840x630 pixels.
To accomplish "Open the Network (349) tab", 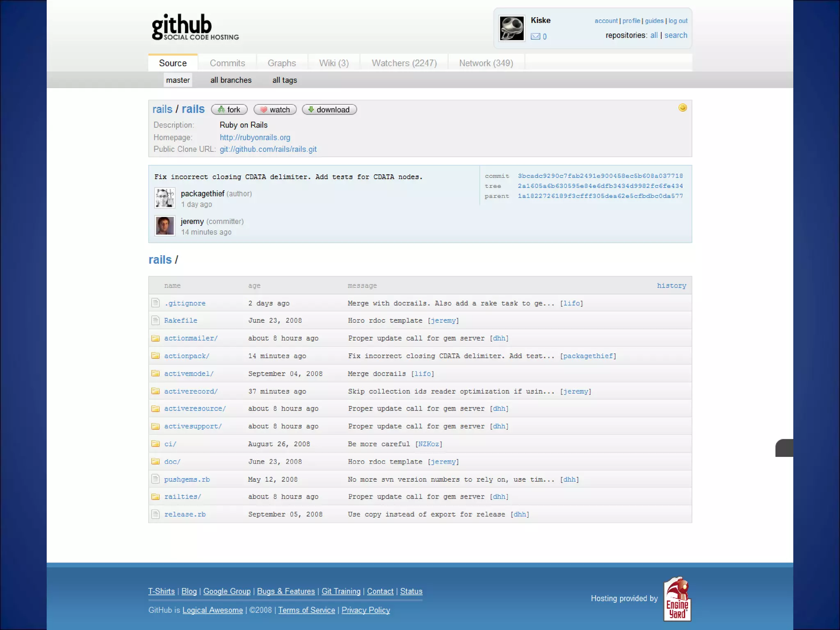I will [x=486, y=63].
